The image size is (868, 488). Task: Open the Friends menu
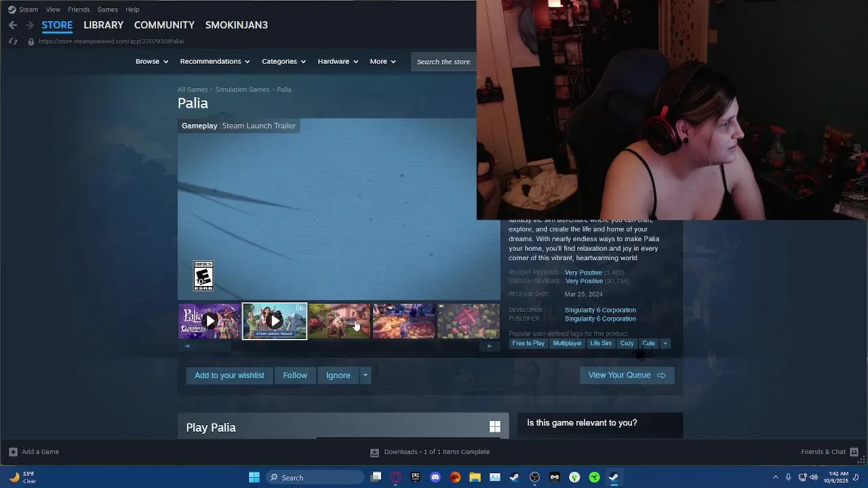tap(79, 9)
